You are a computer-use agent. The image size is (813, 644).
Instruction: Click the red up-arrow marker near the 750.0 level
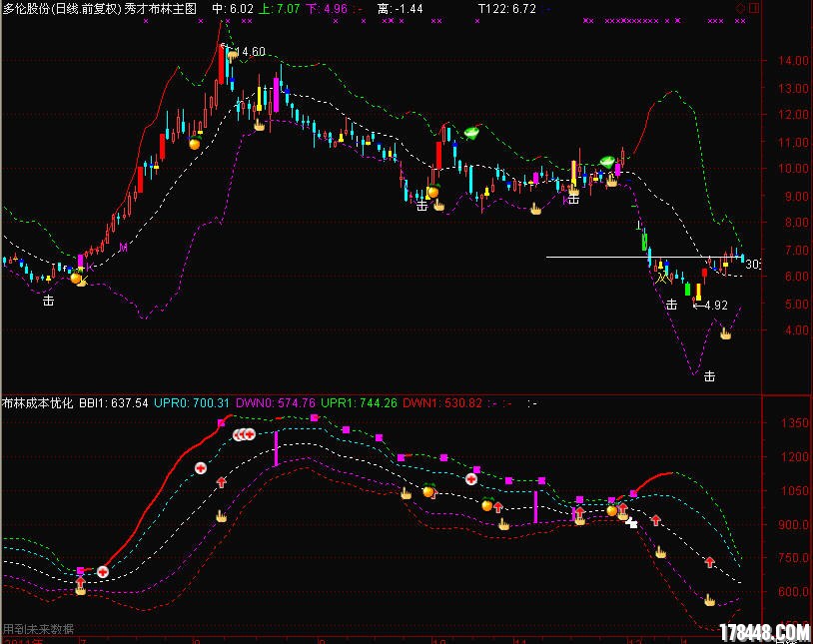pos(709,561)
